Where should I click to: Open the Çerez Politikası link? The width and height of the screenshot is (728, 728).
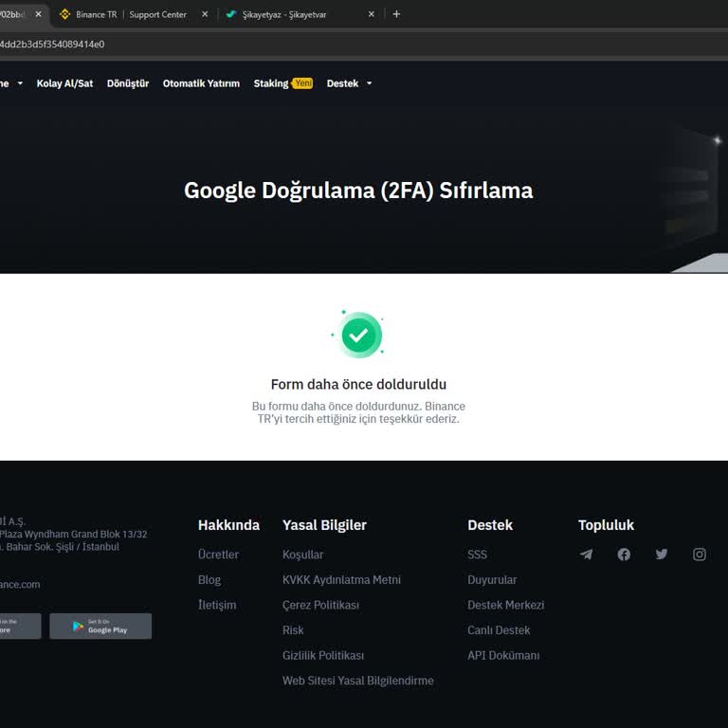(320, 605)
